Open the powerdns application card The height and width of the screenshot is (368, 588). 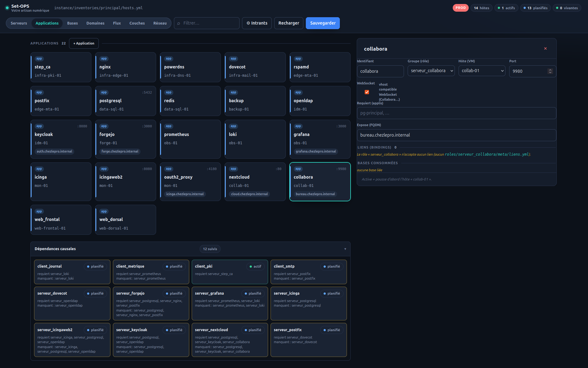[190, 67]
